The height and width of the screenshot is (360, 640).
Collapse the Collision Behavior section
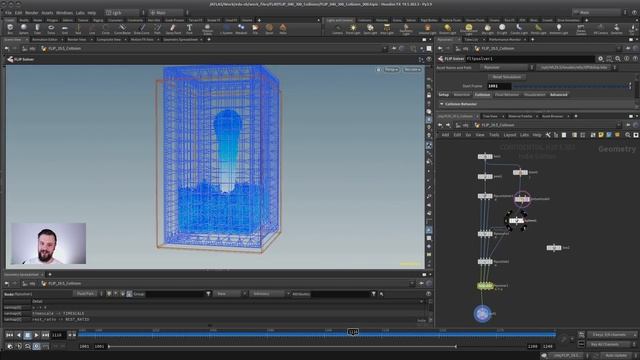point(442,104)
